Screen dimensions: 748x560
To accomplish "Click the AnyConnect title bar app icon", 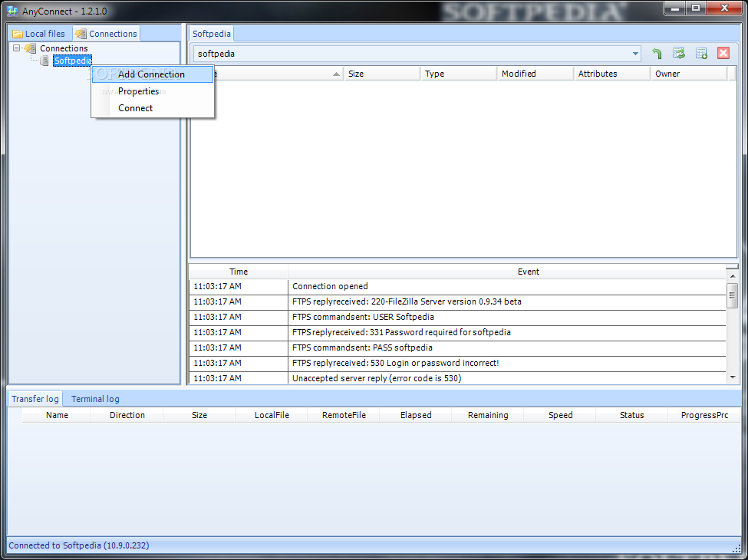I will coord(12,11).
